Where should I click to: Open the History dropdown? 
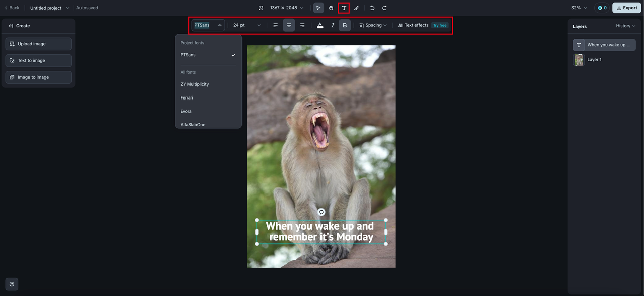[625, 26]
